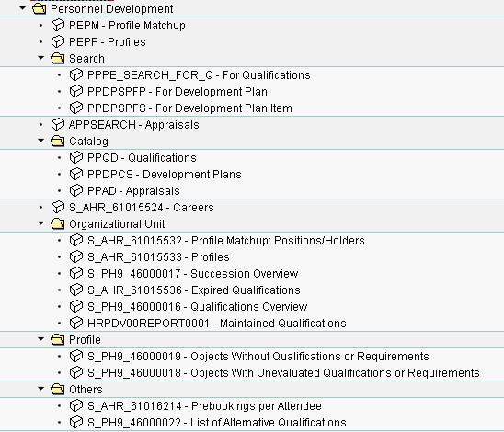Open PEPP - Profiles transaction

[108, 42]
